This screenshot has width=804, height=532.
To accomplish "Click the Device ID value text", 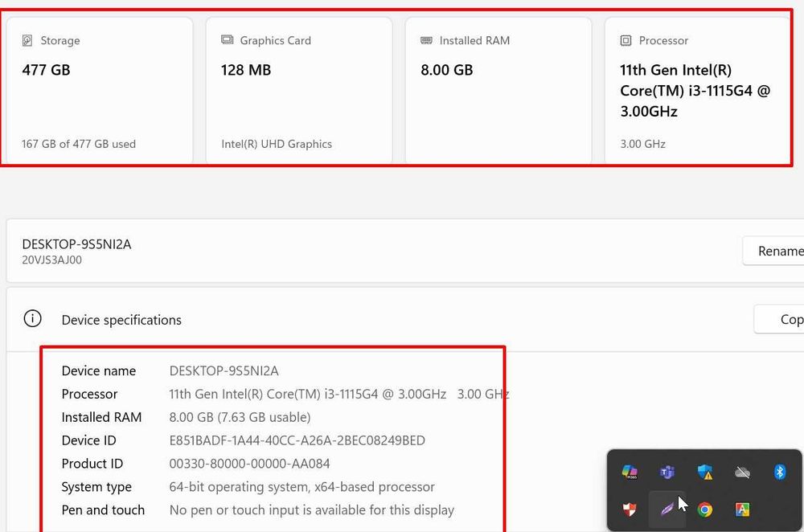I will pos(297,440).
